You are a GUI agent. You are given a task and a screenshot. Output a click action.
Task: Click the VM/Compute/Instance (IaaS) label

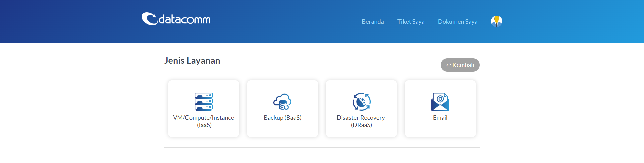pos(204,121)
